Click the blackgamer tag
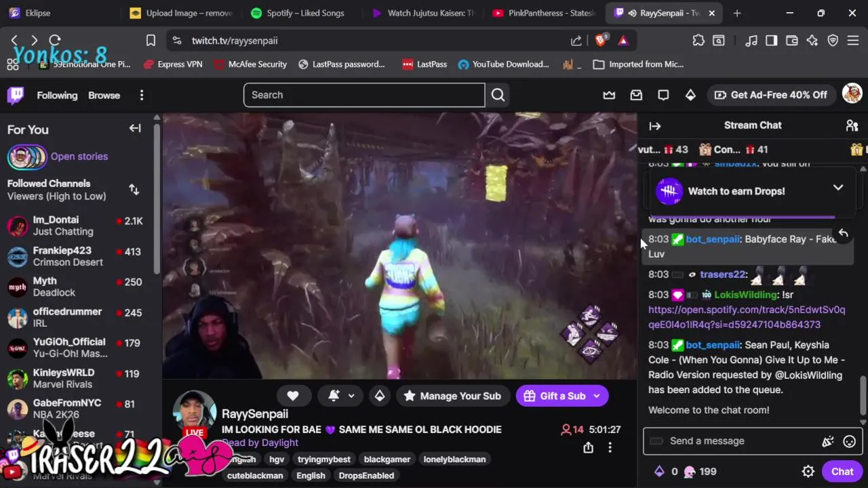 click(x=387, y=460)
